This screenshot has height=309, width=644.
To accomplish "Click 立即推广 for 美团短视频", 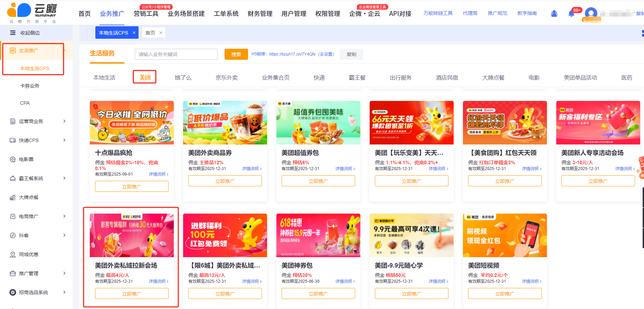I will 505,293.
